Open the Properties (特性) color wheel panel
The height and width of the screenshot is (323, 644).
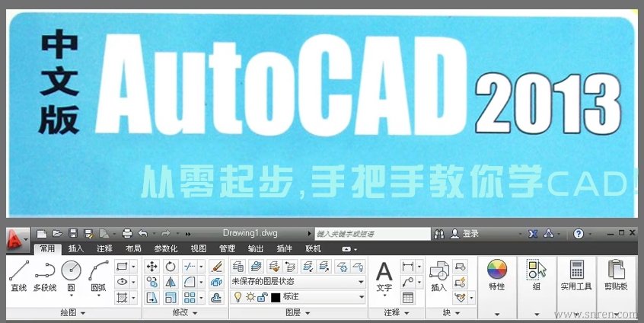497,275
